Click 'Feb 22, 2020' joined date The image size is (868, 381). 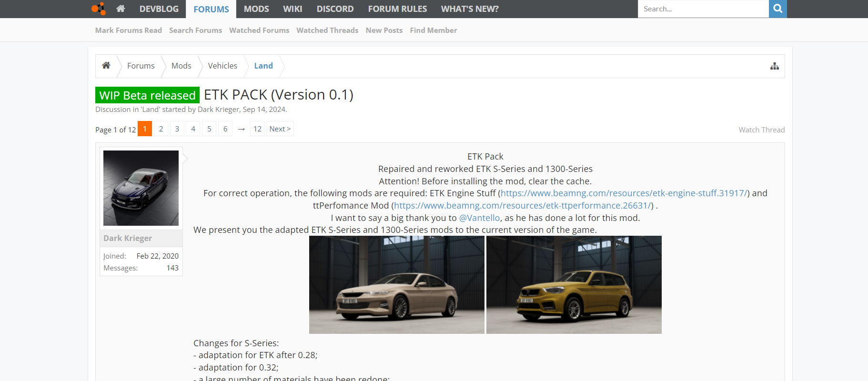(x=158, y=256)
